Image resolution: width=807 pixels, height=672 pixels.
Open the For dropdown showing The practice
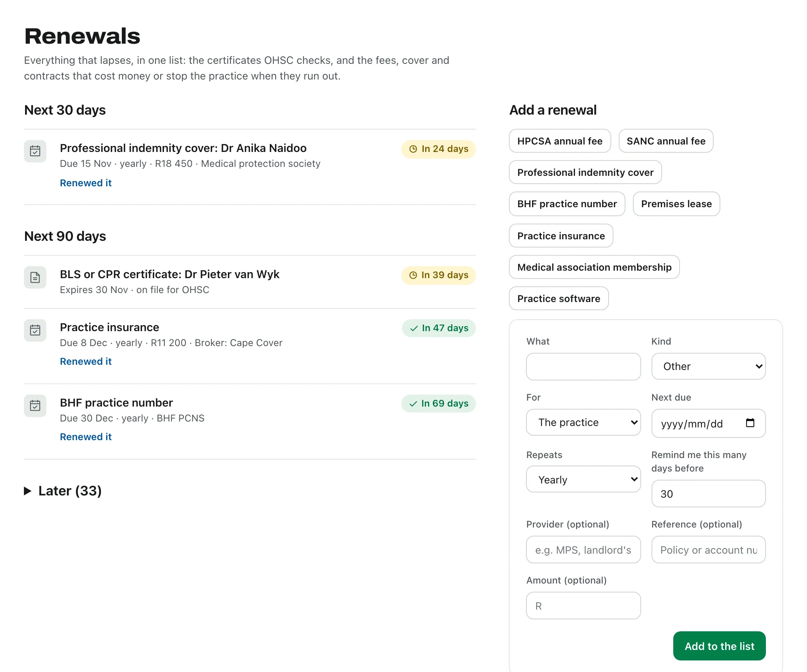point(583,422)
